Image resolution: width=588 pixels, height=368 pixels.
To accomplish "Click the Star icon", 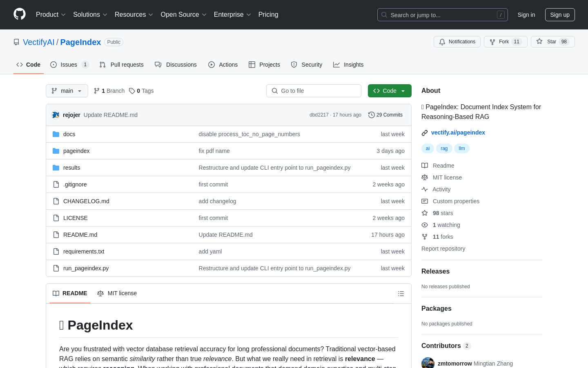I will point(539,42).
